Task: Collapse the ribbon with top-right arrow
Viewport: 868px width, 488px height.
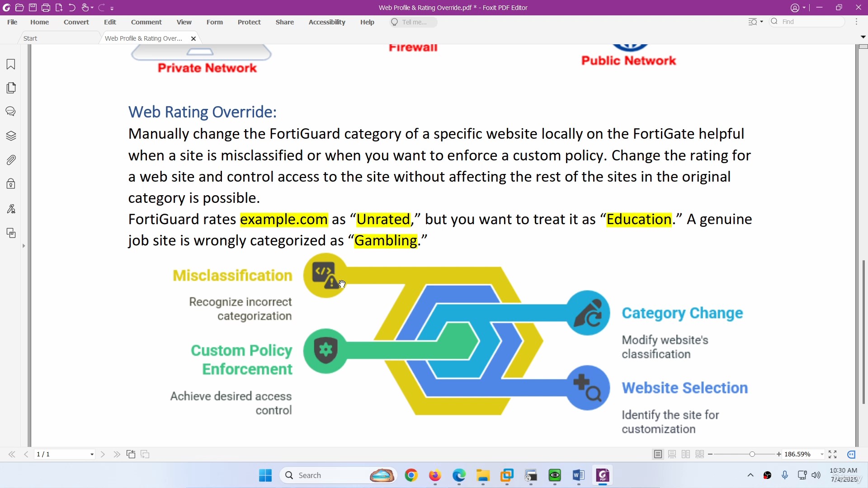Action: tap(863, 37)
